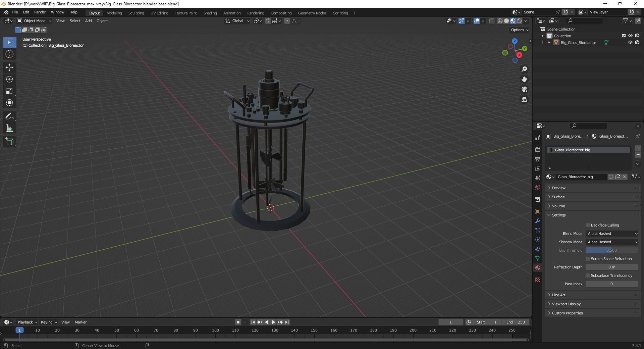Switch to the Shading workspace tab
The width and height of the screenshot is (644, 349).
[x=210, y=13]
